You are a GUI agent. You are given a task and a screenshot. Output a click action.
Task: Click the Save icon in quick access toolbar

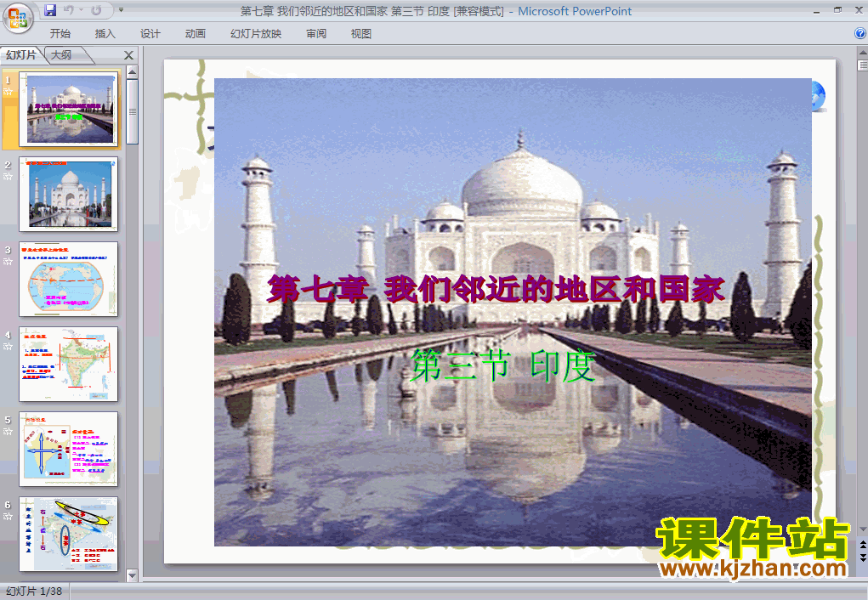coord(50,10)
